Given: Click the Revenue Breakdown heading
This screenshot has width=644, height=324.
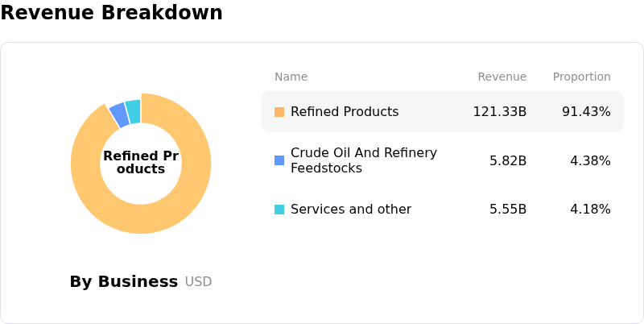Looking at the screenshot, I should click(x=111, y=13).
